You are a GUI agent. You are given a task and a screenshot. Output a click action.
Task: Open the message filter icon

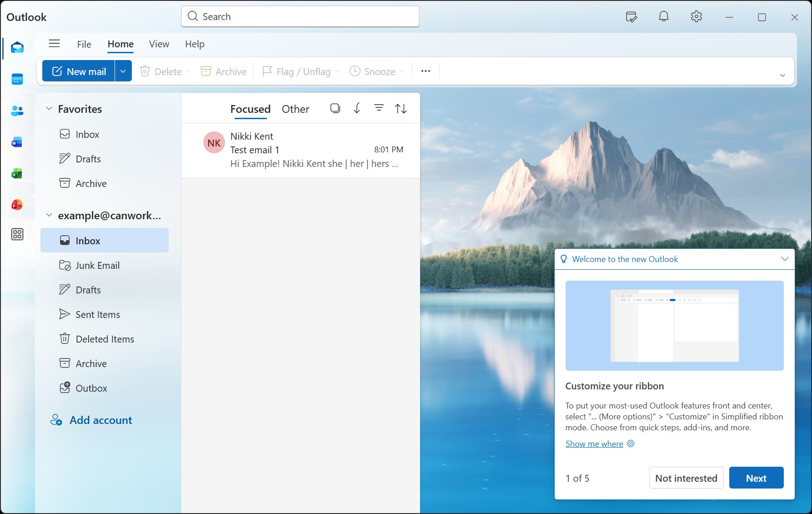(x=378, y=108)
